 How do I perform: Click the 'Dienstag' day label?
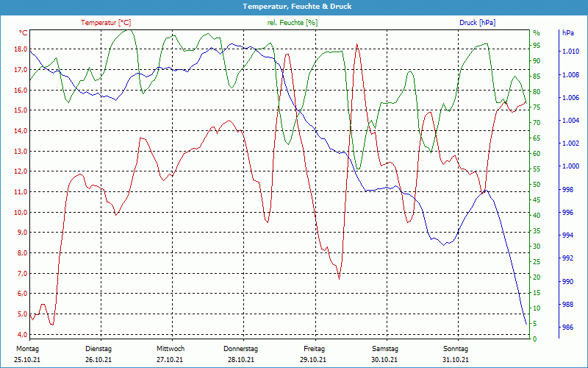[x=98, y=349]
